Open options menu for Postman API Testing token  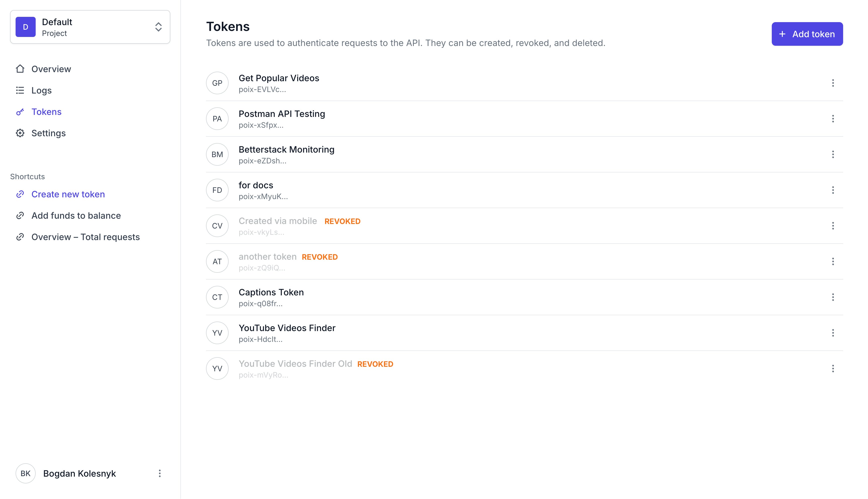(x=833, y=119)
